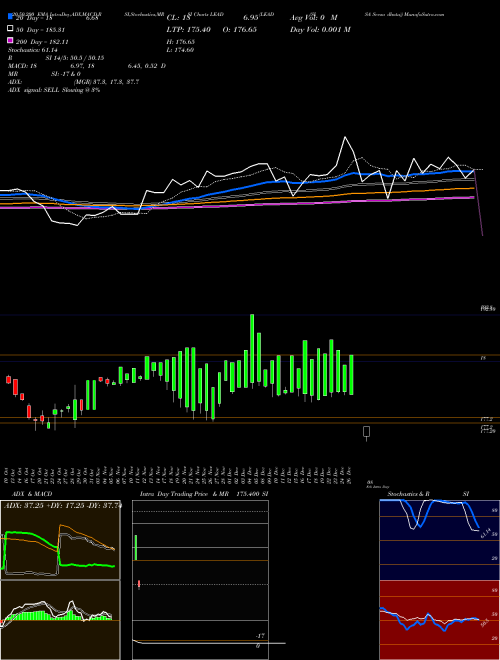Click the 'H: 176.65' high price
Viewport: 500px width, 660px height.
pos(181,42)
